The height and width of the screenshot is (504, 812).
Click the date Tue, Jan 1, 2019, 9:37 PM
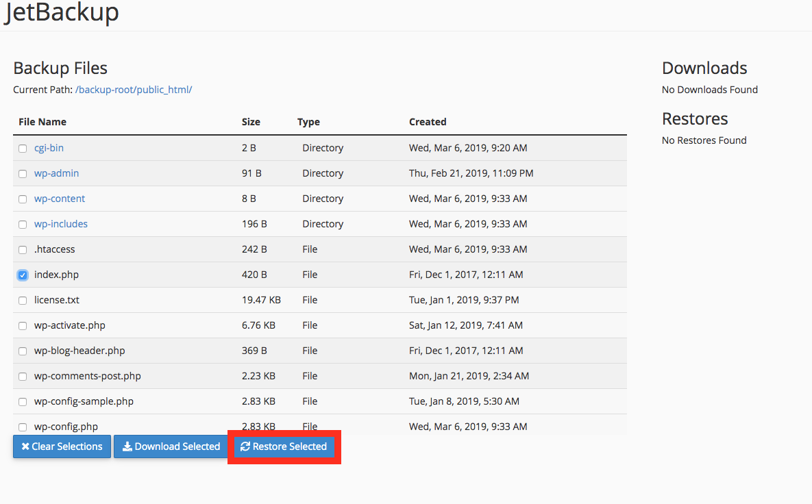[464, 300]
